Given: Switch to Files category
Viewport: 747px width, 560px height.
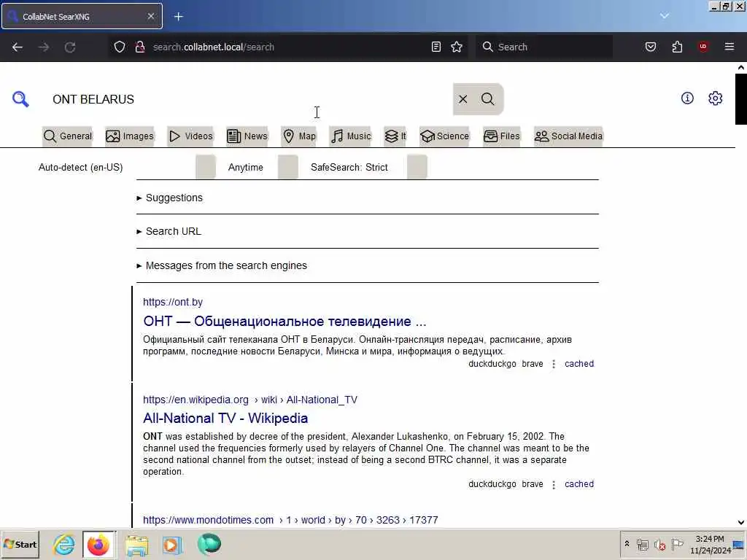Looking at the screenshot, I should (501, 136).
